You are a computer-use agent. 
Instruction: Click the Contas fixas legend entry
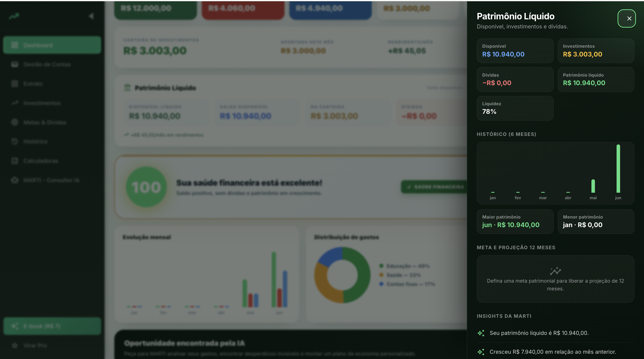pos(407,284)
